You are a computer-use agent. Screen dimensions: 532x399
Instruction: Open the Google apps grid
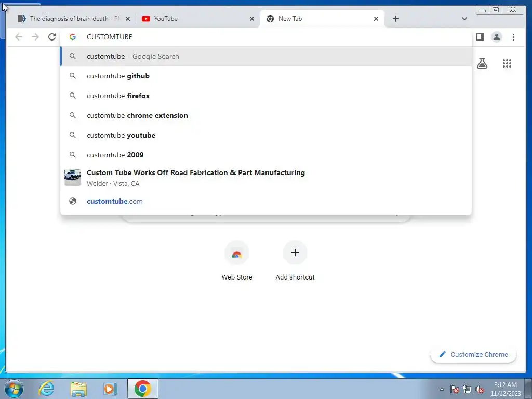[507, 63]
